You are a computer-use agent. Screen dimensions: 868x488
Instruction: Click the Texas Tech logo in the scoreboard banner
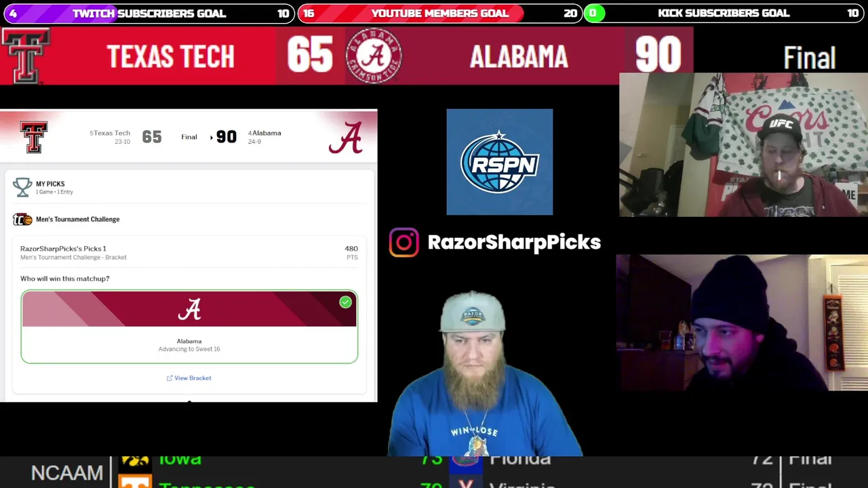26,56
